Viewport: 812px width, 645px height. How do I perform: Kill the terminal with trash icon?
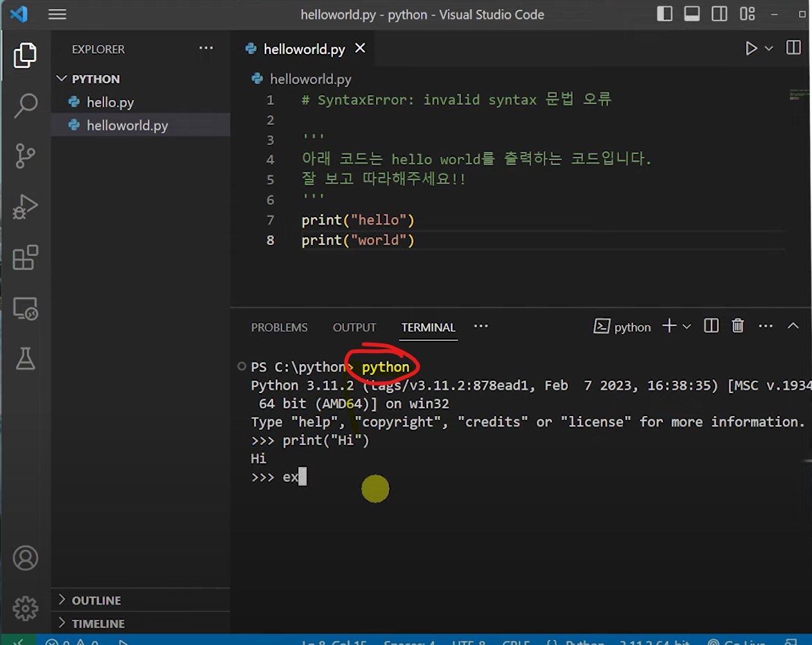pyautogui.click(x=737, y=326)
